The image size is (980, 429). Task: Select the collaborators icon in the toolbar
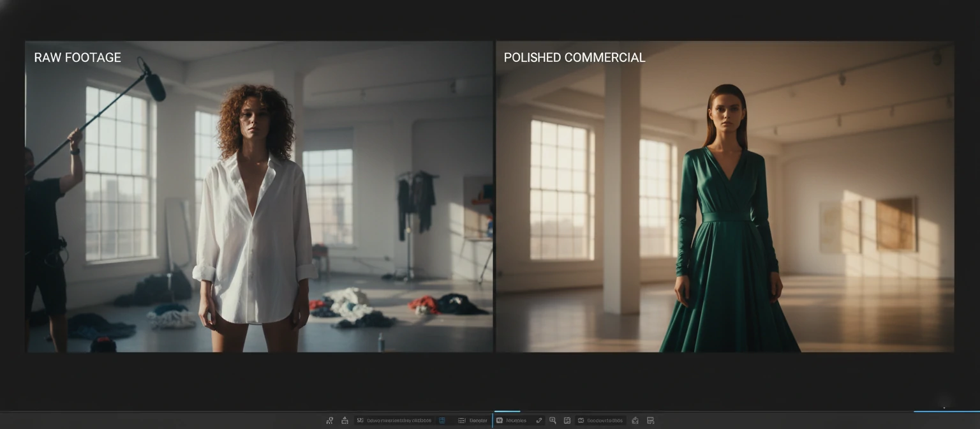[329, 420]
